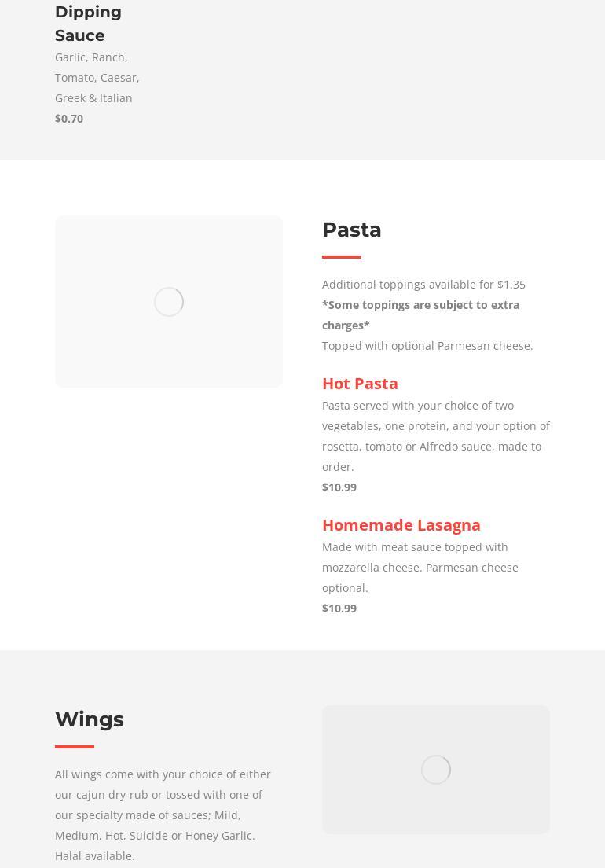This screenshot has width=605, height=868.
Task: Click the optional Parmesan cheese topping line
Action: click(x=427, y=346)
